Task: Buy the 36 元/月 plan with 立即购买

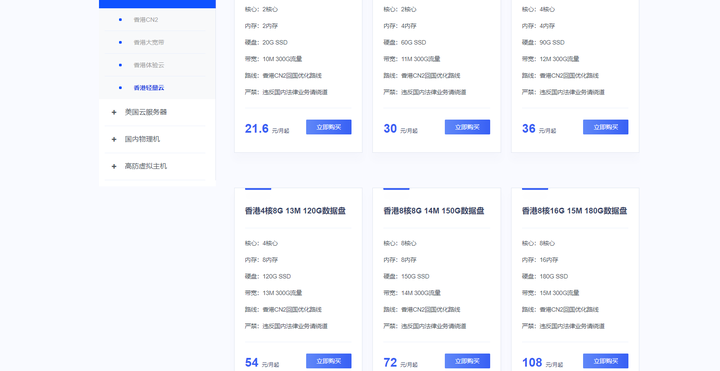Action: pyautogui.click(x=606, y=127)
